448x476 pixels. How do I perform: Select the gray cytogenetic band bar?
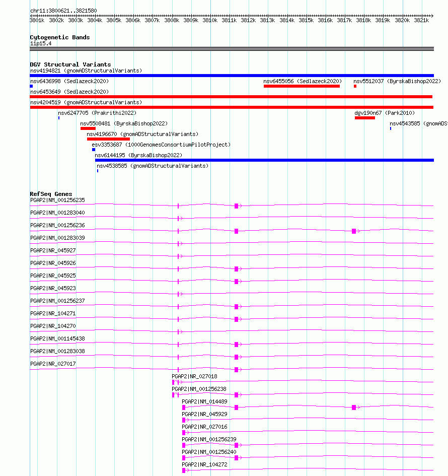(232, 49)
